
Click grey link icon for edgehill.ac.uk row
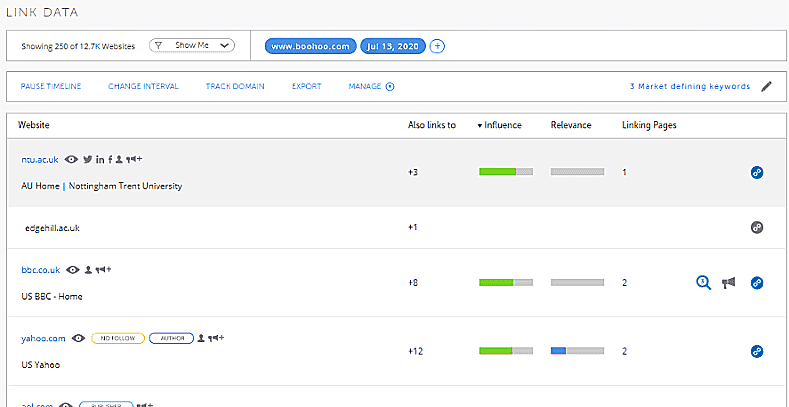click(757, 227)
